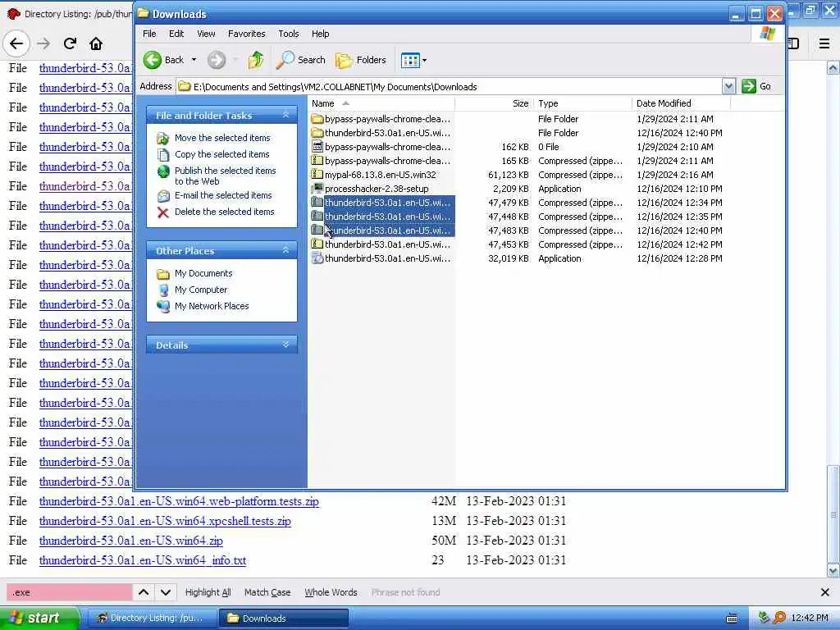Viewport: 840px width, 630px height.
Task: Open thunderbird-53.0a1.en-US.win64.zip link
Action: 130,541
